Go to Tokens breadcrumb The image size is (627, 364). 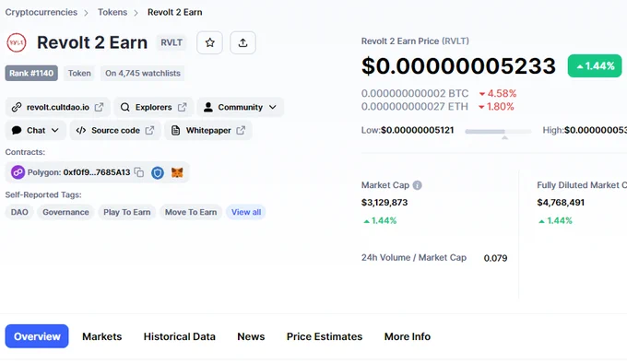click(x=112, y=12)
